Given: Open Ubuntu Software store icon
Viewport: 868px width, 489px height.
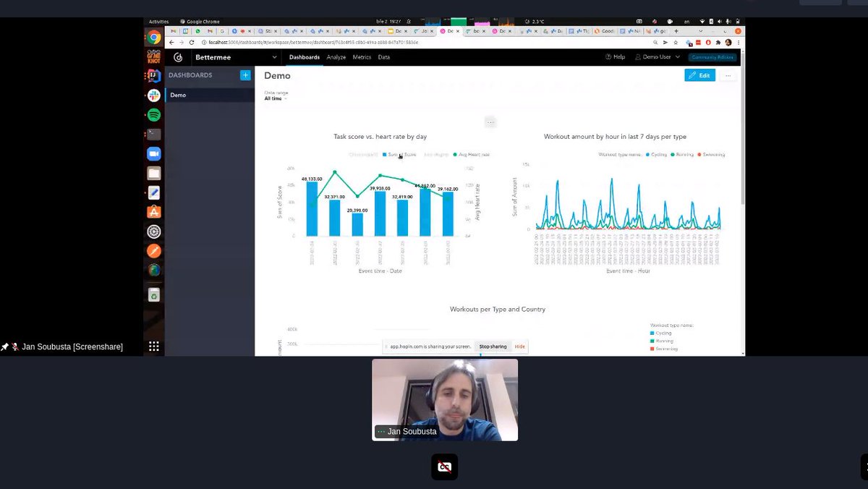Looking at the screenshot, I should 153,212.
